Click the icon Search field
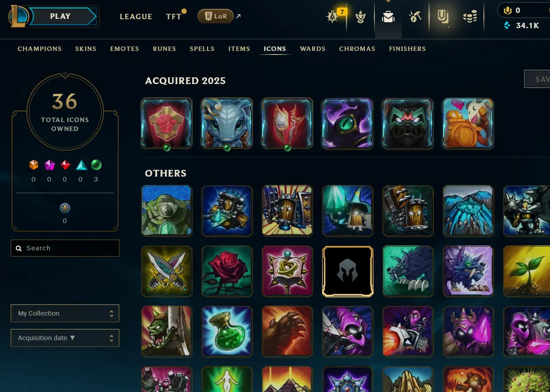Screen dimensions: 550x392 coord(65,248)
